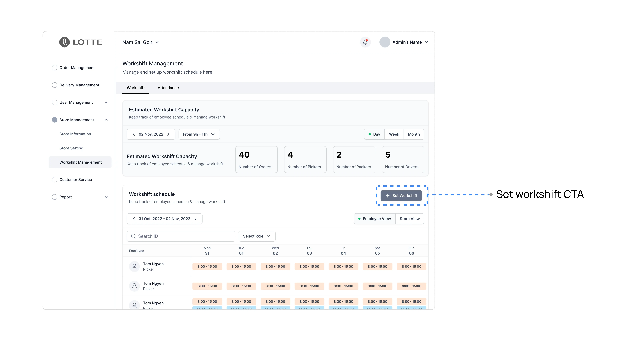Click the admin avatar circle

click(x=385, y=42)
